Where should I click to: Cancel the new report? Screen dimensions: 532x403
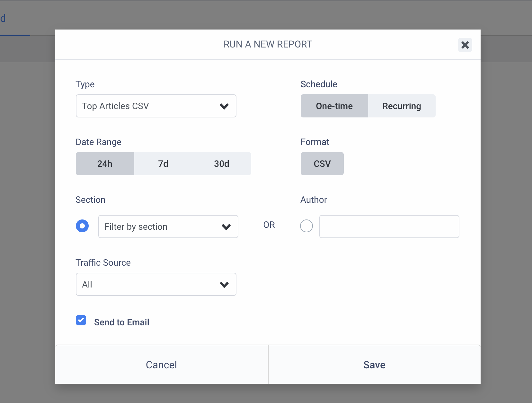click(x=161, y=364)
